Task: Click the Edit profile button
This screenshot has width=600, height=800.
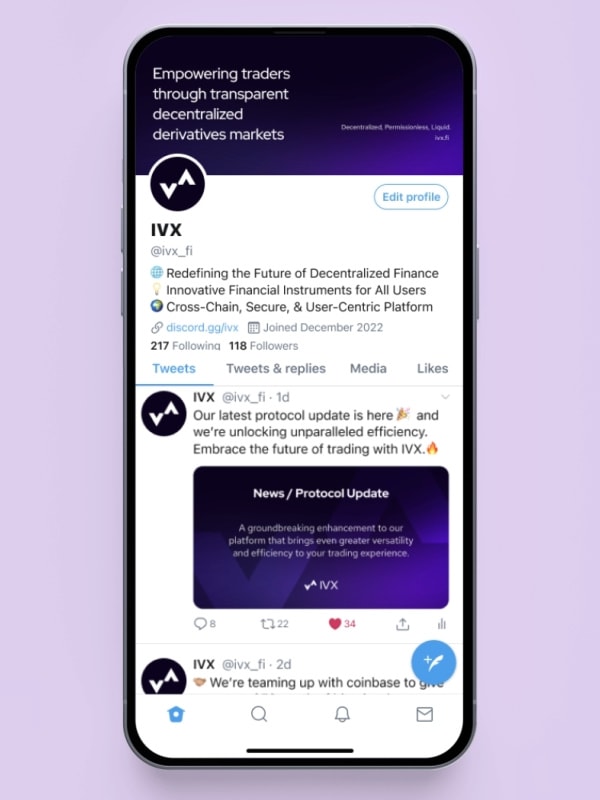Action: [x=411, y=197]
